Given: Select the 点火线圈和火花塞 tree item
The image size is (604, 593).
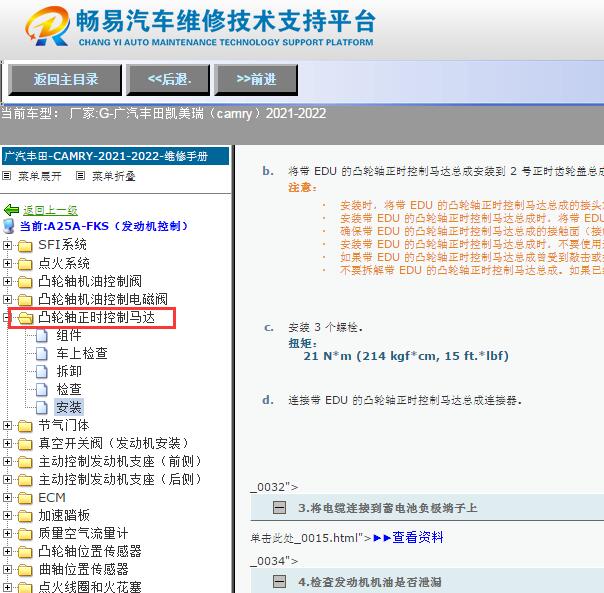Looking at the screenshot, I should click(x=90, y=587).
